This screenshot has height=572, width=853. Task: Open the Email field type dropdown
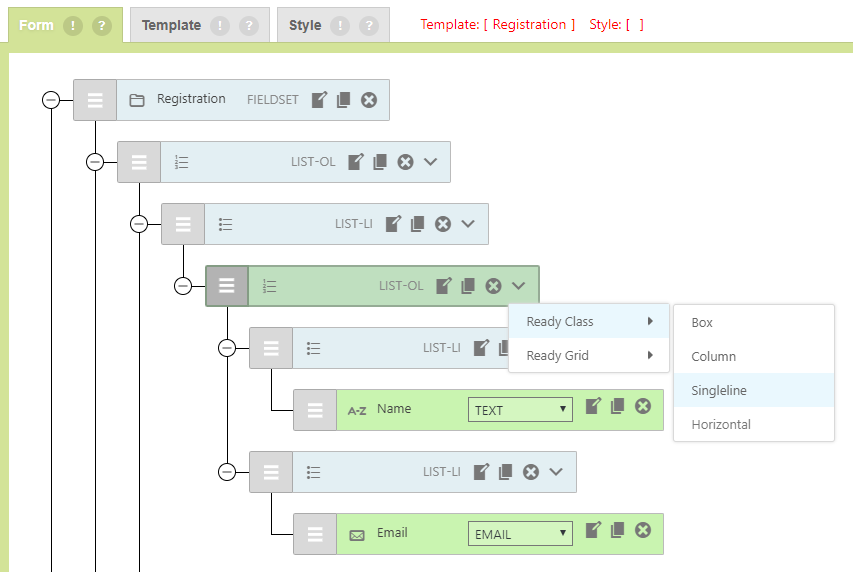[x=520, y=534]
